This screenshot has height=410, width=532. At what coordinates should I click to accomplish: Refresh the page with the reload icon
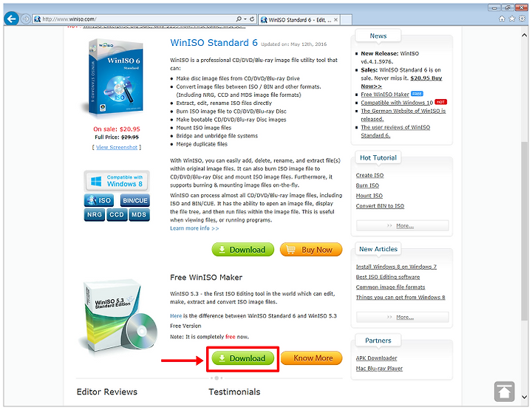pos(252,19)
